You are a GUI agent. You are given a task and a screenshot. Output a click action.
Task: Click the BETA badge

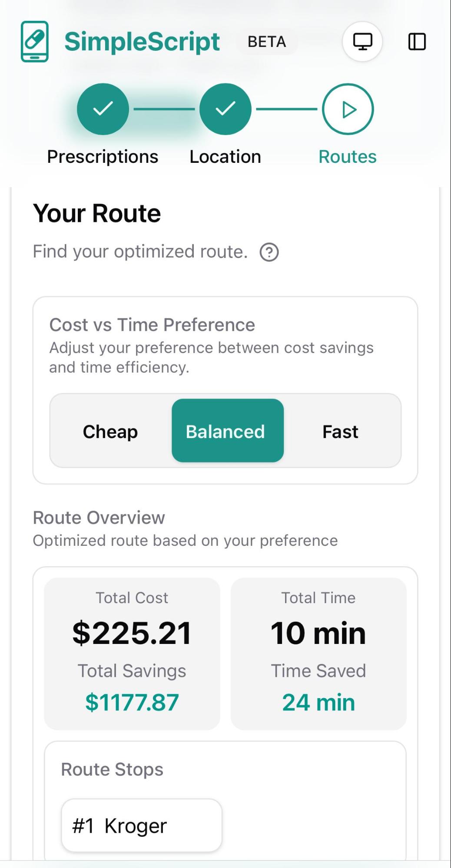267,42
